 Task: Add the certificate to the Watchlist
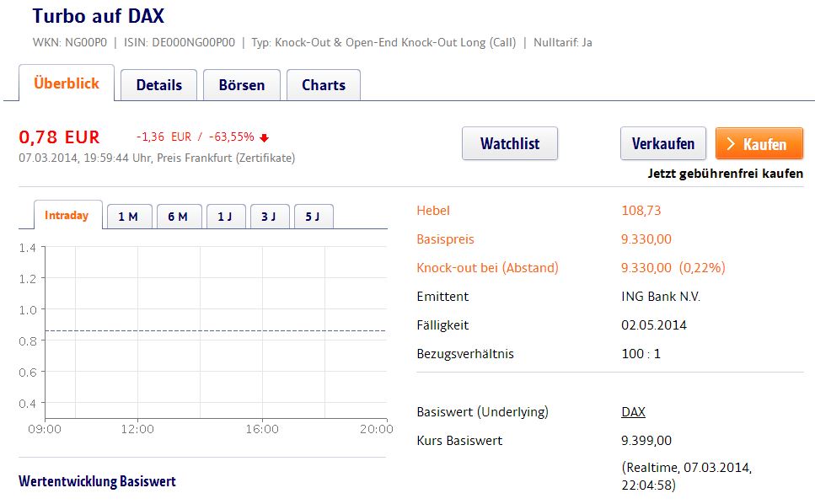point(509,143)
